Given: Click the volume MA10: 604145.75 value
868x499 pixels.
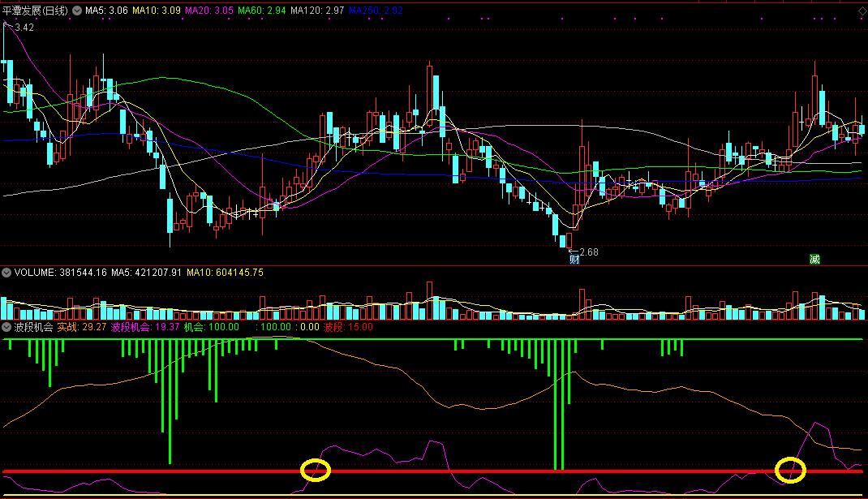Looking at the screenshot, I should coord(225,273).
